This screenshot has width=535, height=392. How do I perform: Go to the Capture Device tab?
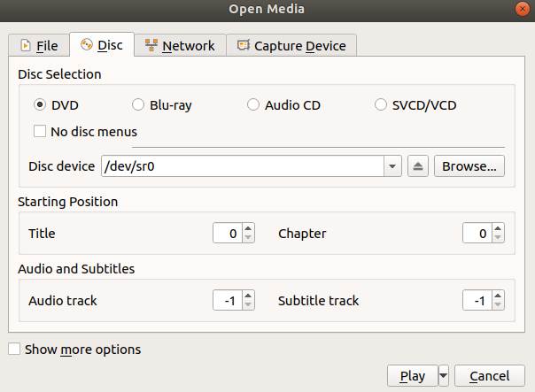coord(291,45)
